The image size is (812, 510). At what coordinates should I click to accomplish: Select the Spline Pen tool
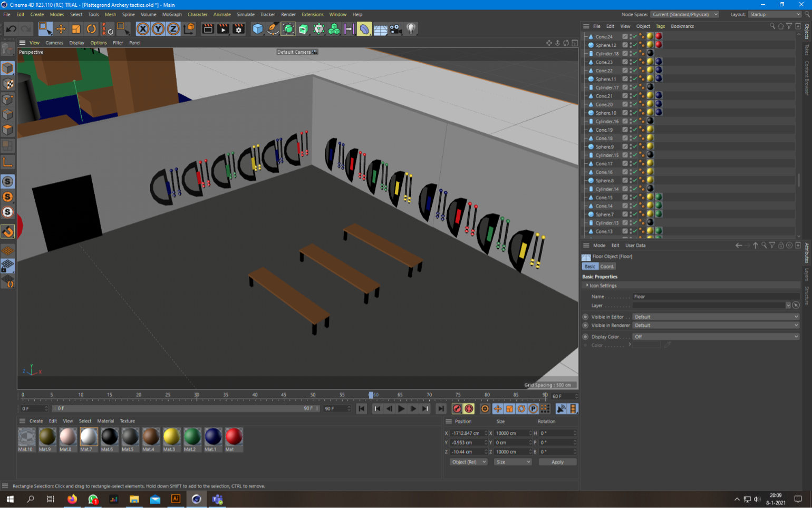click(273, 29)
